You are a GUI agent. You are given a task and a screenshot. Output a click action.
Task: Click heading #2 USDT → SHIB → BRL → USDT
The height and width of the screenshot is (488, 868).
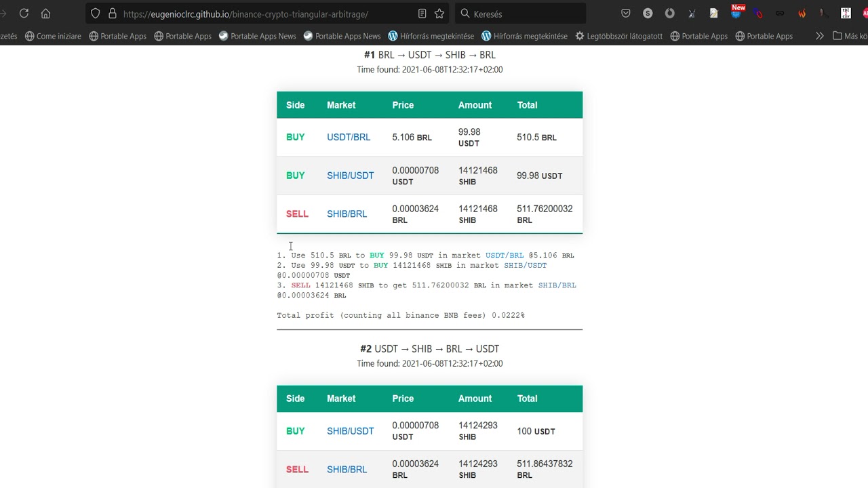point(429,349)
